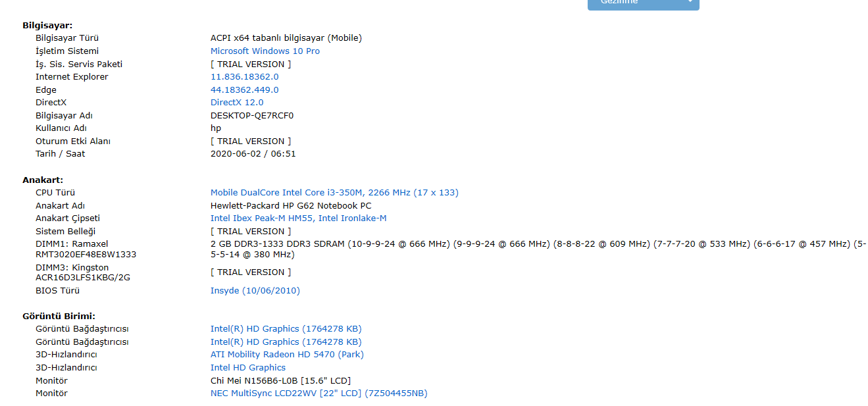
Task: Select date value 2020-06-02 / 06:51
Action: (x=253, y=153)
